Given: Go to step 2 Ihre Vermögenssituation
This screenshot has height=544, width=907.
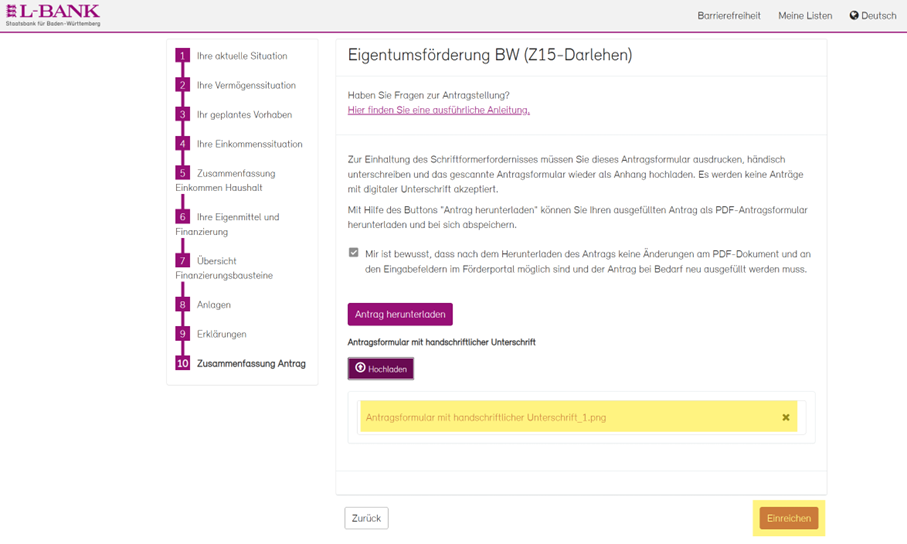Looking at the screenshot, I should pyautogui.click(x=245, y=85).
